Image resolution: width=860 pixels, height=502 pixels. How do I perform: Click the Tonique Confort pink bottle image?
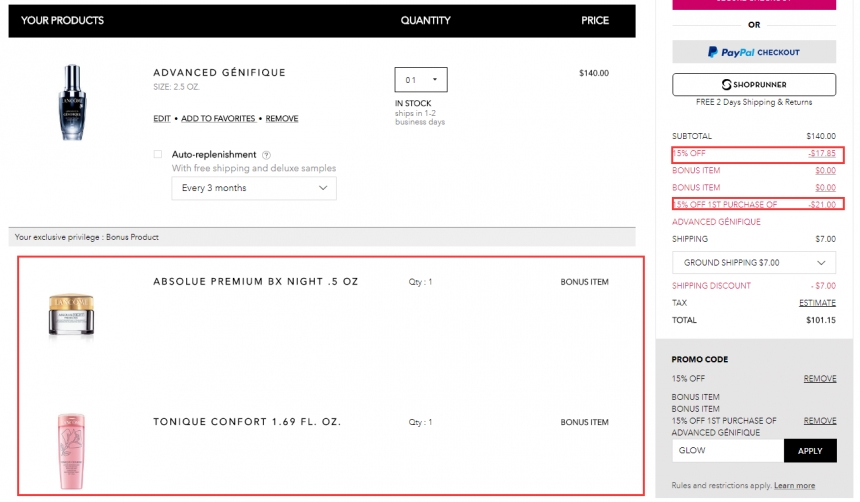coord(71,452)
